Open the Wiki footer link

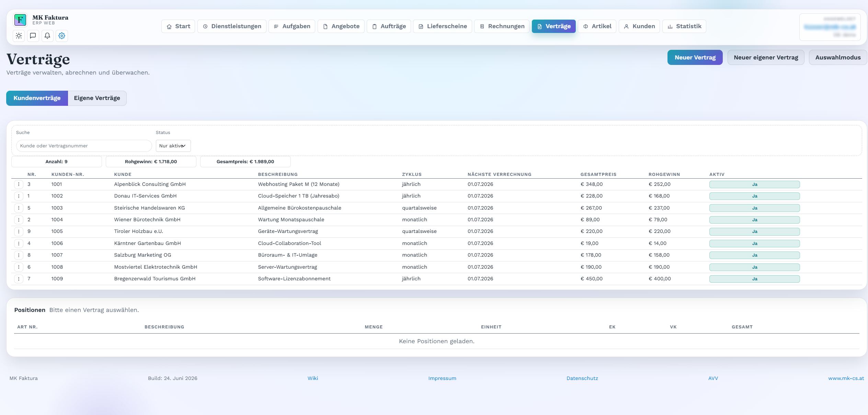pyautogui.click(x=313, y=378)
